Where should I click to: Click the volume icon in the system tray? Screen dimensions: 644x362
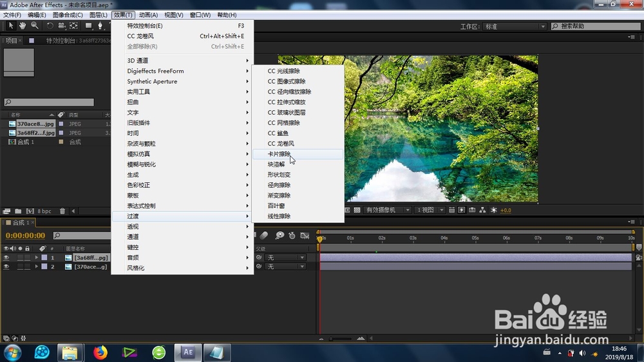pyautogui.click(x=582, y=353)
